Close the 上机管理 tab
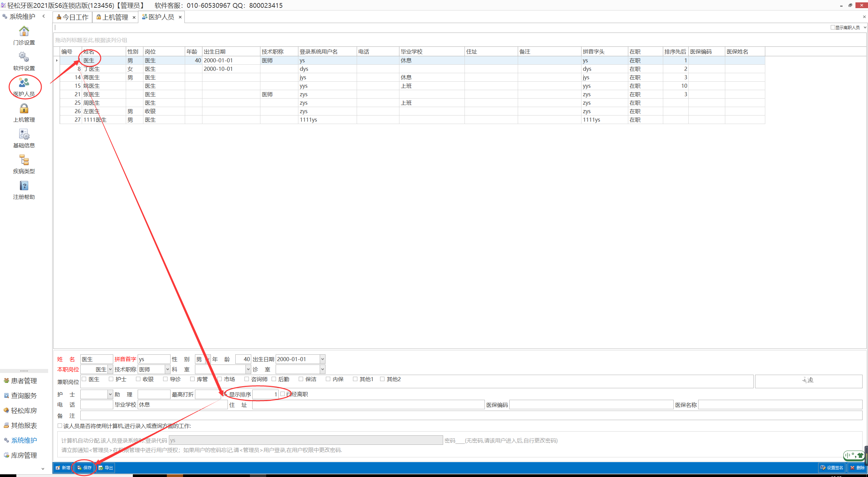 coord(134,17)
